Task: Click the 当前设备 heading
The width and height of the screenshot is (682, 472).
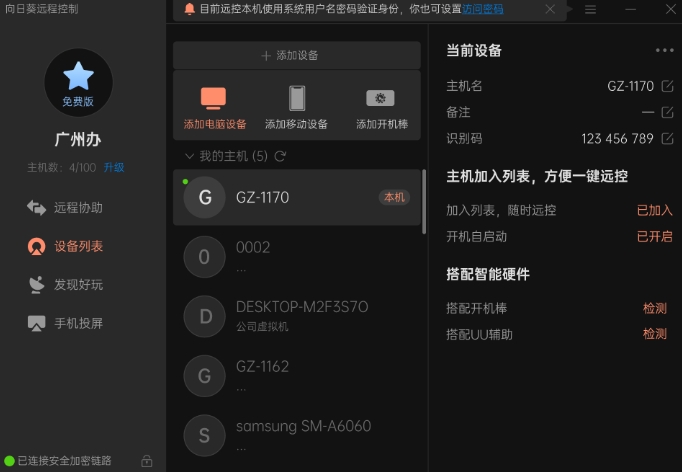Action: [x=474, y=51]
